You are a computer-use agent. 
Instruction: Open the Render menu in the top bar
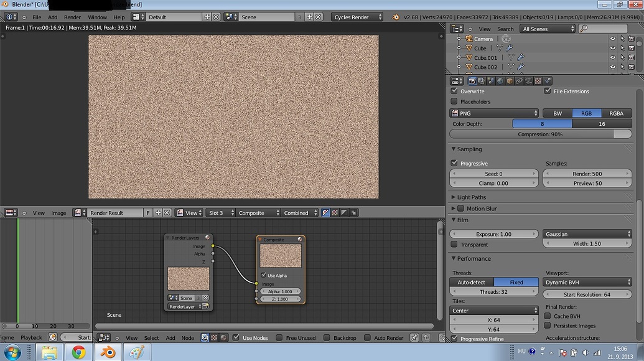point(72,17)
